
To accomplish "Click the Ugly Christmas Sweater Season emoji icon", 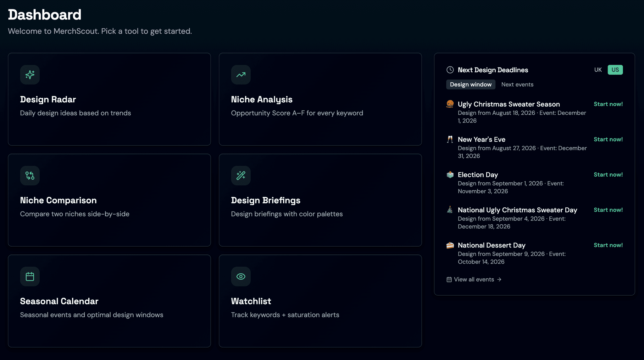I will click(x=450, y=104).
